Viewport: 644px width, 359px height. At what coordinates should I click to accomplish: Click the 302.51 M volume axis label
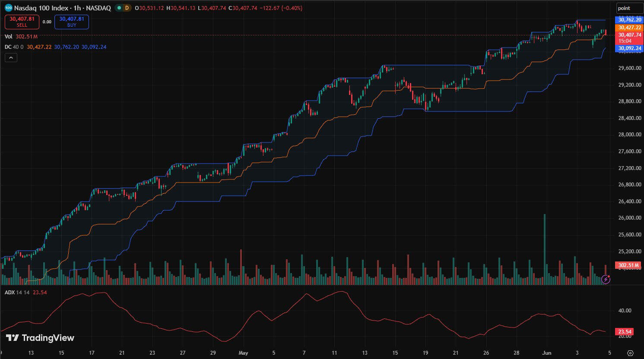pos(628,265)
